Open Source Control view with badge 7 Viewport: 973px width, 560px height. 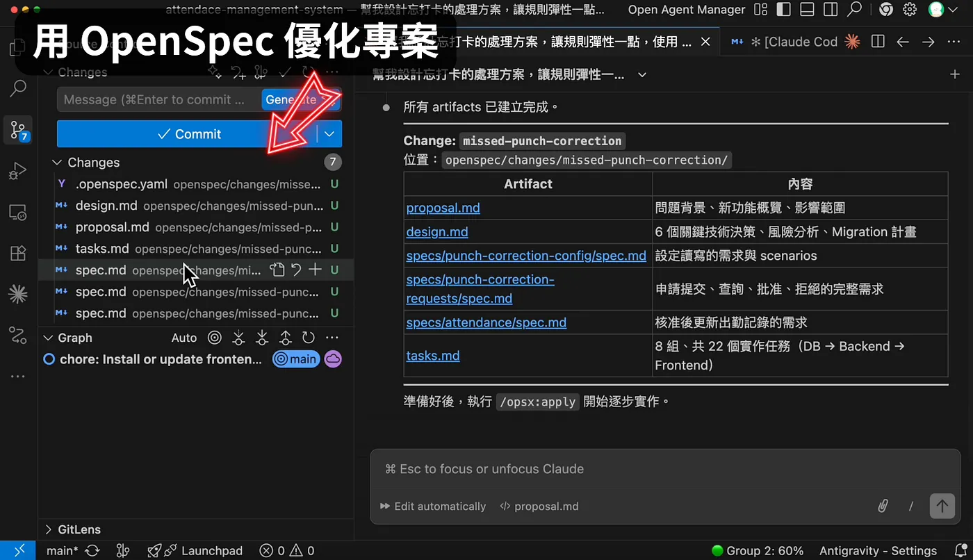(17, 130)
